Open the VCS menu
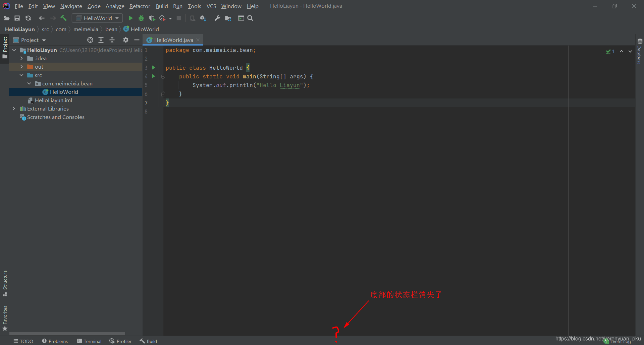 tap(211, 6)
